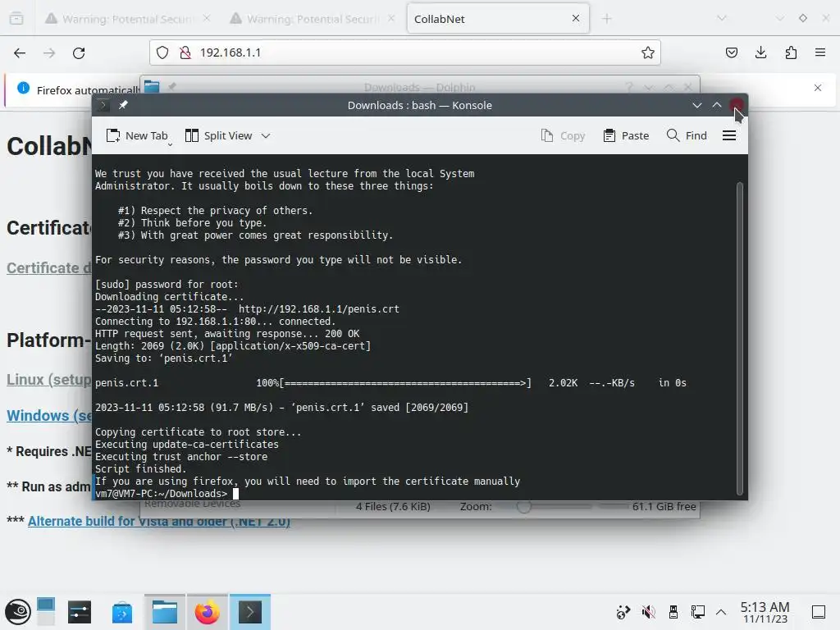
Task: Launch Discover software center from taskbar
Action: 122,612
